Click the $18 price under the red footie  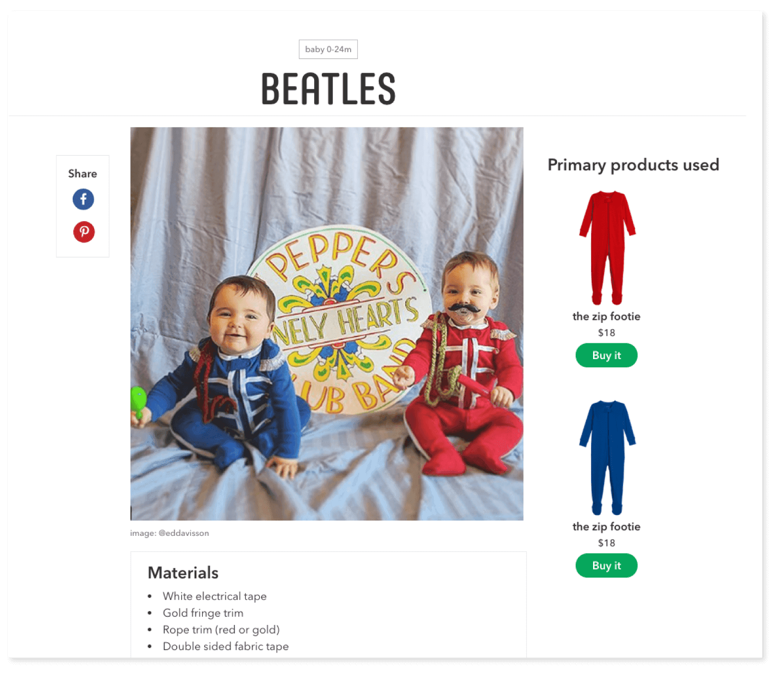pyautogui.click(x=606, y=333)
